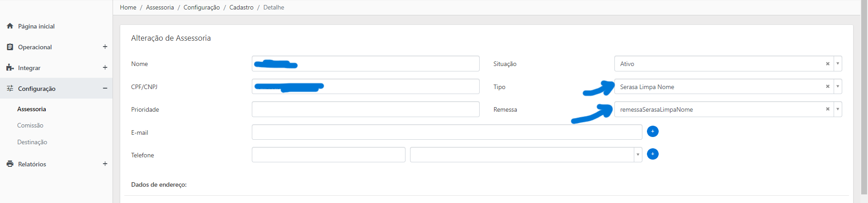Viewport: 868px width, 203px height.
Task: Click the home icon beside Página inicial
Action: (10, 26)
